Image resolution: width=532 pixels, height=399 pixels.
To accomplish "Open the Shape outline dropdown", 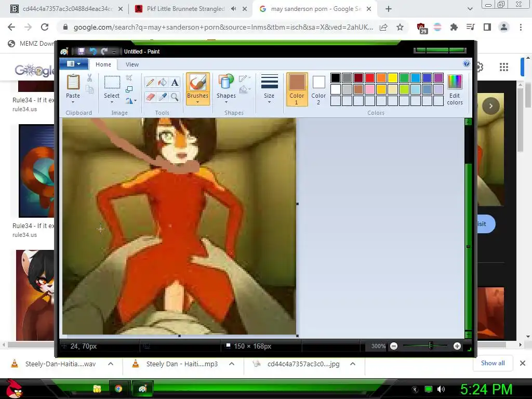I will (245, 79).
